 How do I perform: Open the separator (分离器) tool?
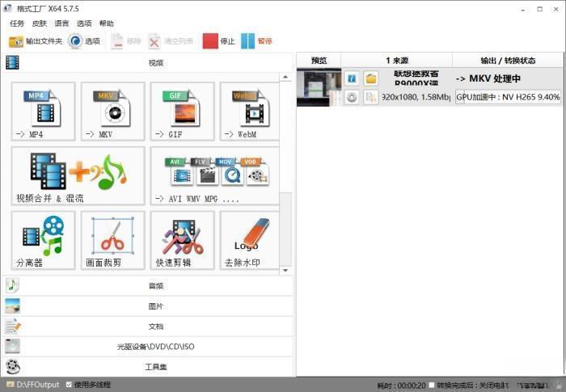pyautogui.click(x=43, y=240)
